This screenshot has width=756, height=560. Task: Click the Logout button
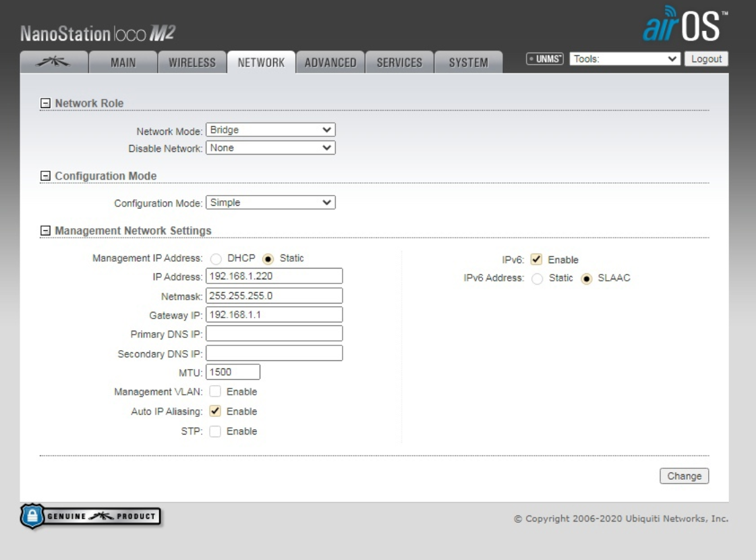[x=706, y=59]
